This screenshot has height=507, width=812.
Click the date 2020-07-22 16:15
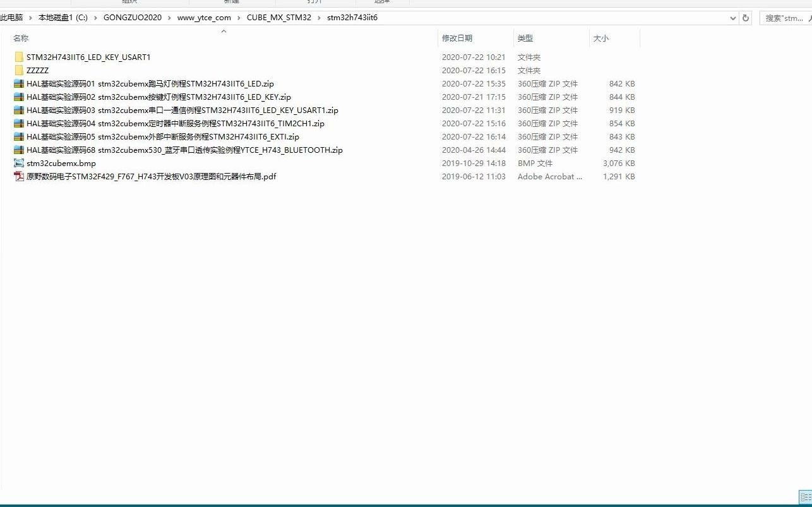click(474, 71)
